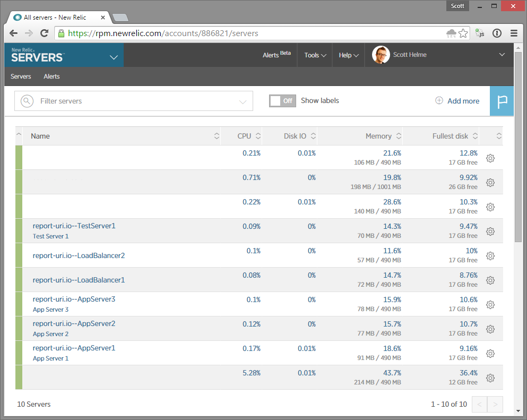Open gear for the 0.71% CPU server
Screen dimensions: 527x420
[x=490, y=183]
